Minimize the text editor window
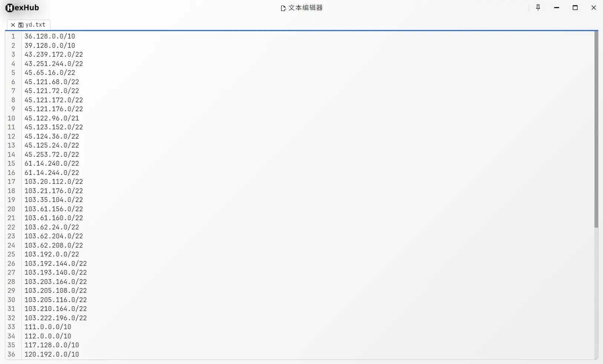 (x=557, y=7)
